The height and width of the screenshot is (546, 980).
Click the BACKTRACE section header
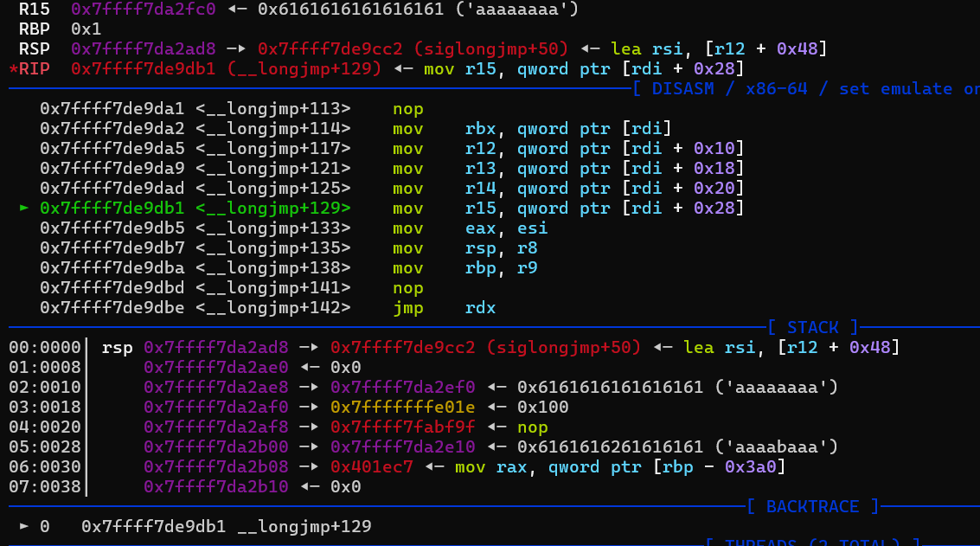pyautogui.click(x=812, y=506)
